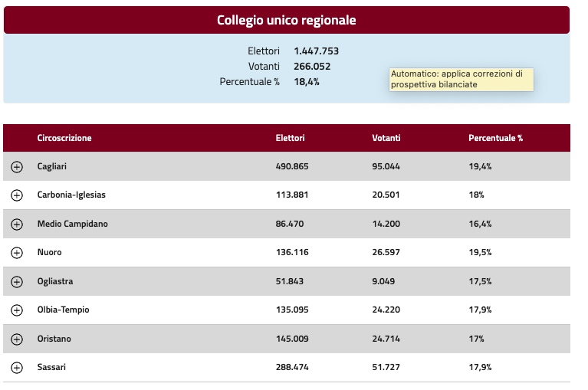Show Oristano details with plus icon
This screenshot has width=588, height=390.
click(x=17, y=339)
